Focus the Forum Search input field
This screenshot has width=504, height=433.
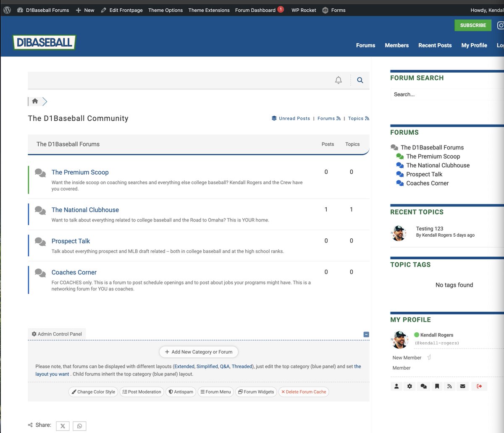[x=447, y=94]
